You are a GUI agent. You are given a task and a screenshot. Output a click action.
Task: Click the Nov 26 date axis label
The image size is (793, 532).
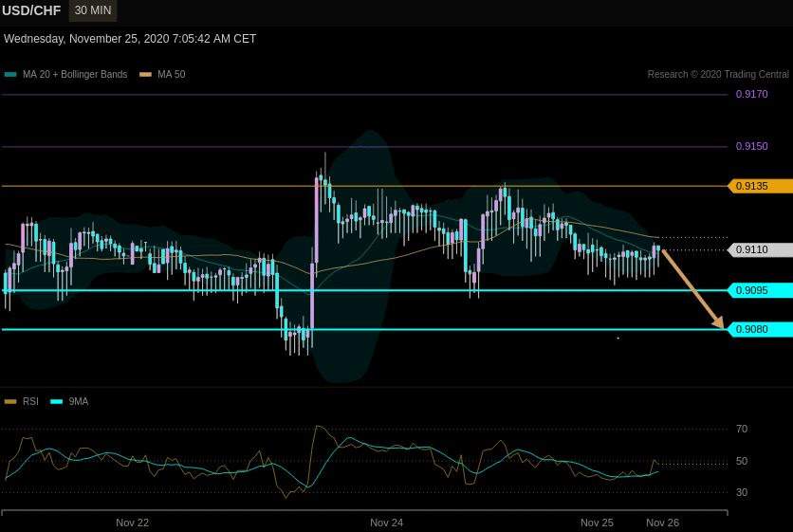pyautogui.click(x=662, y=523)
